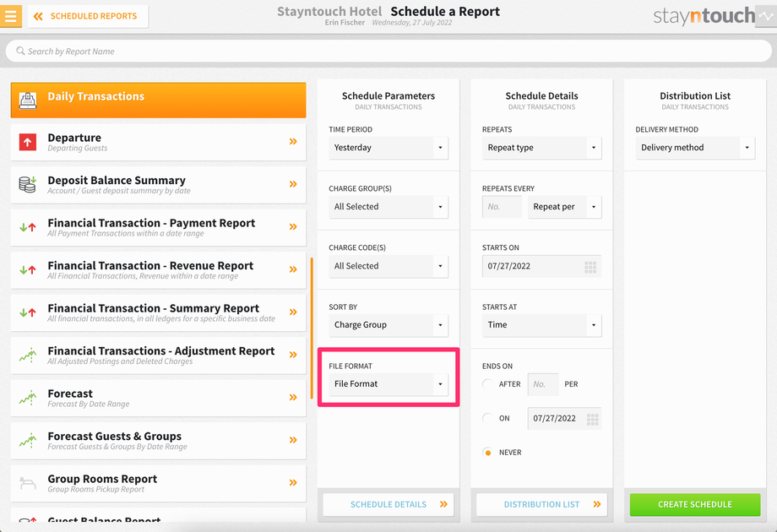Click the Schedule Details button
This screenshot has height=532, width=777.
tap(388, 504)
